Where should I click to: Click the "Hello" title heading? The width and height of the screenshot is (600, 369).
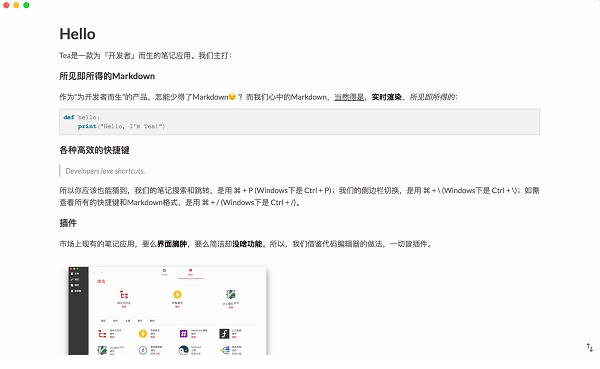pyautogui.click(x=77, y=34)
